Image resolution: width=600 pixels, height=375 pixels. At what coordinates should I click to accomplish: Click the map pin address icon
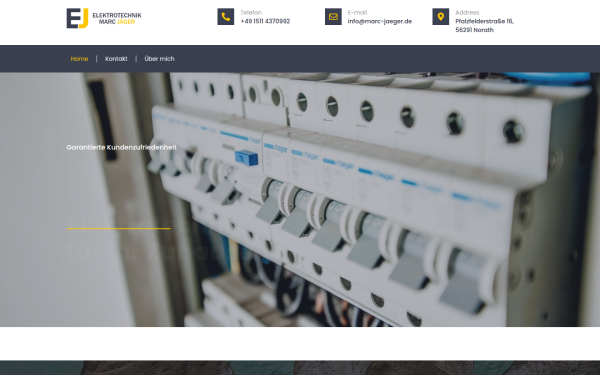point(441,17)
